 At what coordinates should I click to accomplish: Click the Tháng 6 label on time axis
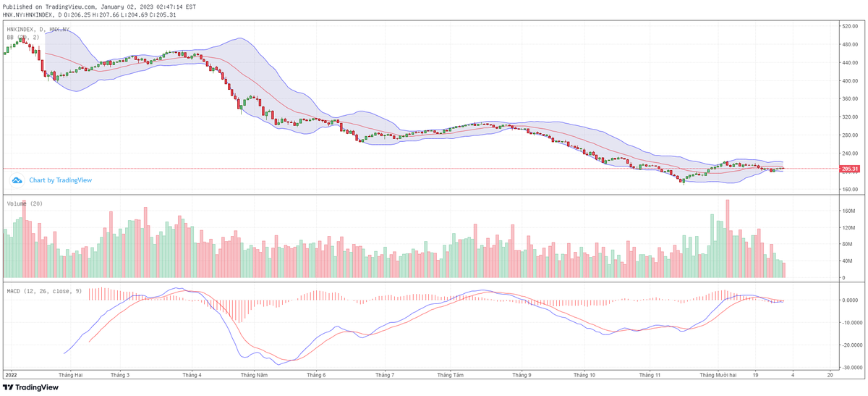(x=316, y=375)
